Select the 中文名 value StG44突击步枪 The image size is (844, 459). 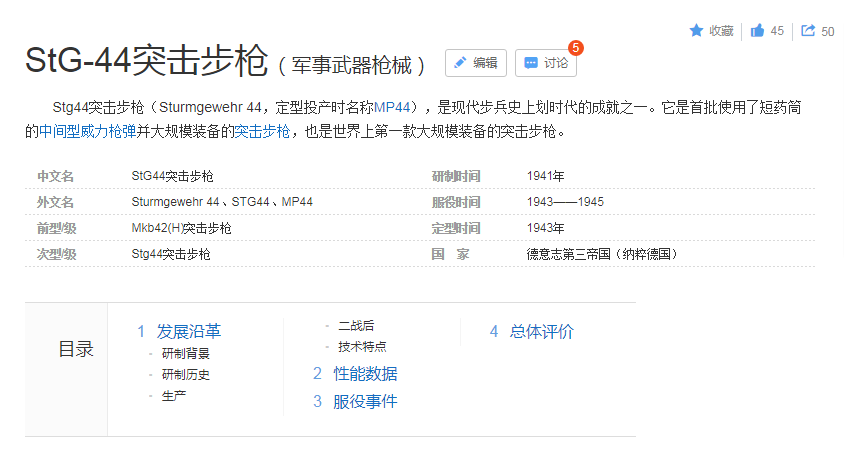tap(172, 176)
